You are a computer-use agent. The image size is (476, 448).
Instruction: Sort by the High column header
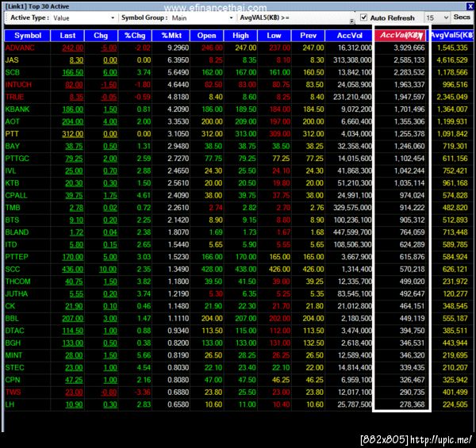(240, 36)
